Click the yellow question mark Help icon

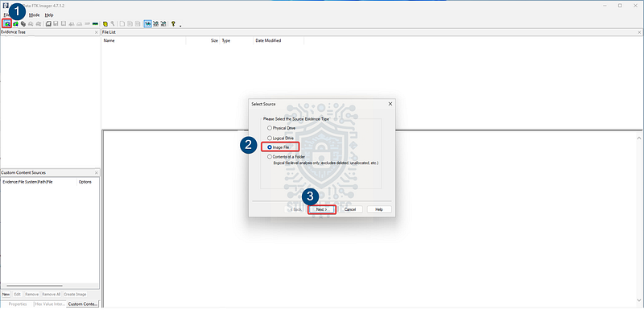pos(173,24)
